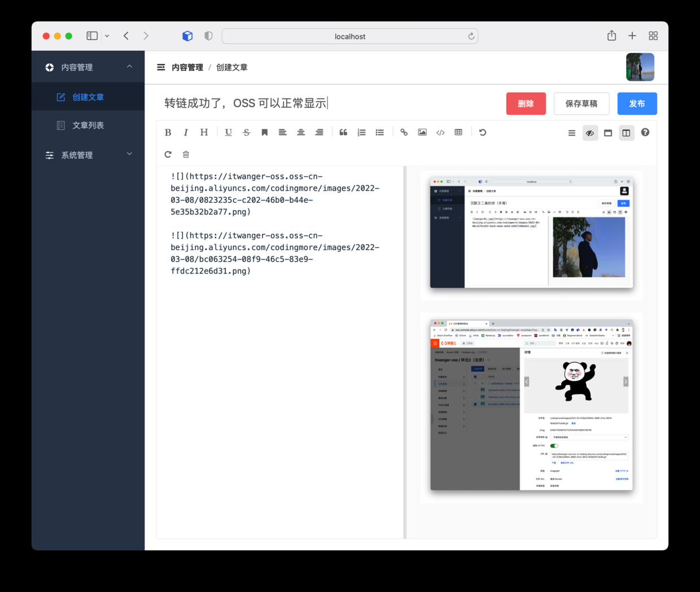Open 文章列表 in the sidebar
The image size is (700, 592).
click(88, 125)
